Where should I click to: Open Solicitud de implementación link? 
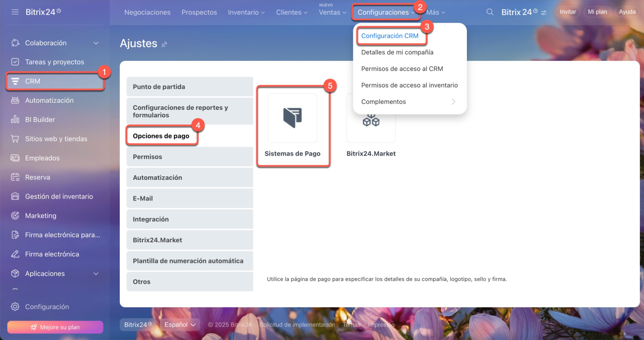coord(297,325)
